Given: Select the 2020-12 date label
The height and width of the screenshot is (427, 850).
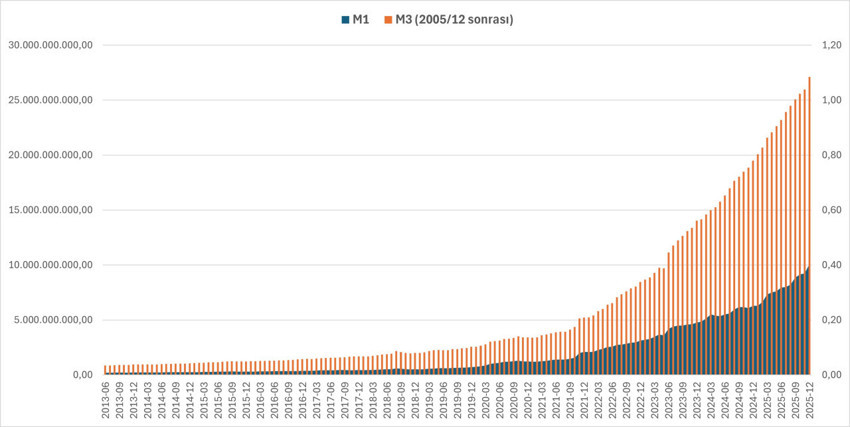Looking at the screenshot, I should coord(529,399).
